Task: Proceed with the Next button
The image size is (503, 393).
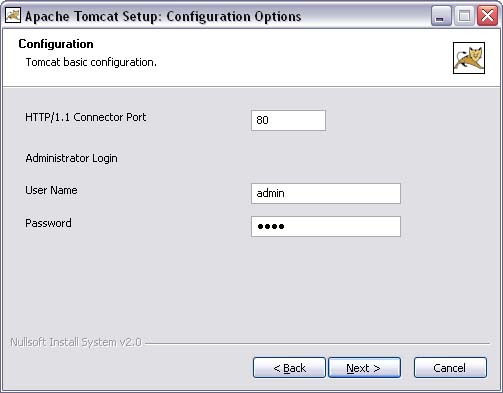Action: coord(364,368)
